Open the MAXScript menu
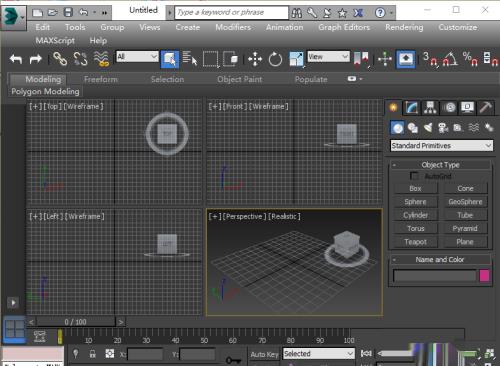This screenshot has height=366, width=500. pyautogui.click(x=55, y=41)
